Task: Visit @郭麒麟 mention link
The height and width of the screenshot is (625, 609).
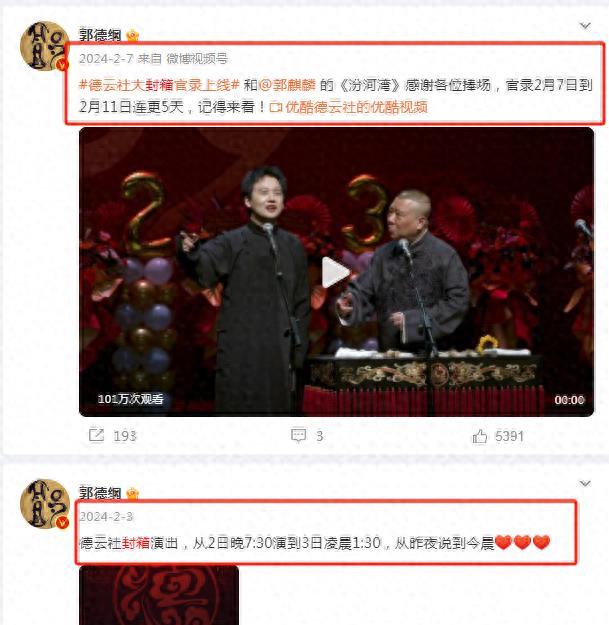Action: pyautogui.click(x=287, y=85)
